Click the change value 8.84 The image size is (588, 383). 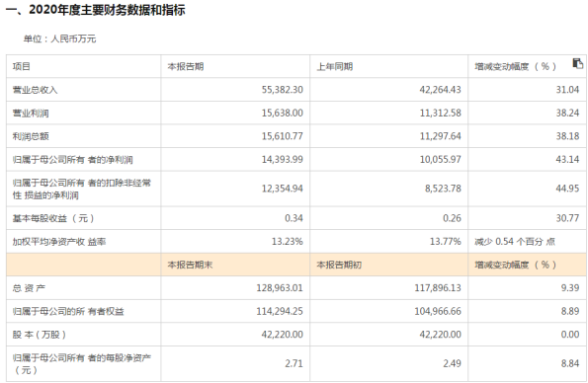pyautogui.click(x=570, y=363)
